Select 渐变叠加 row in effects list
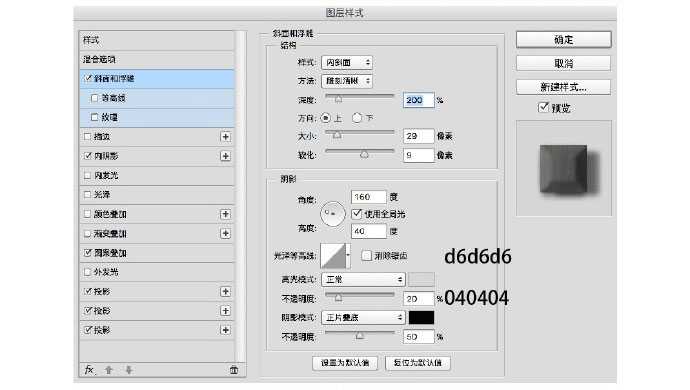 point(157,233)
